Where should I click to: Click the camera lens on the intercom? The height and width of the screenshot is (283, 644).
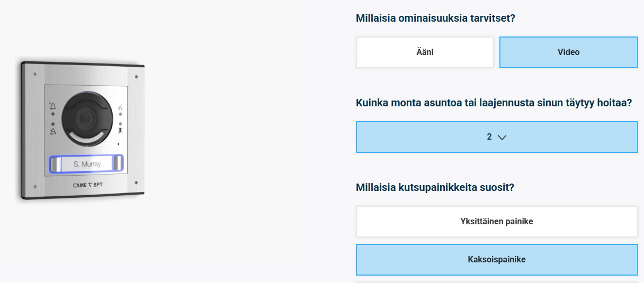coord(85,118)
